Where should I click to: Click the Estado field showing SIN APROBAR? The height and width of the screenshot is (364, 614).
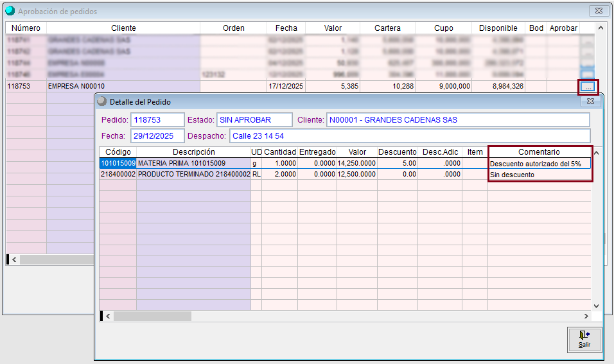253,120
